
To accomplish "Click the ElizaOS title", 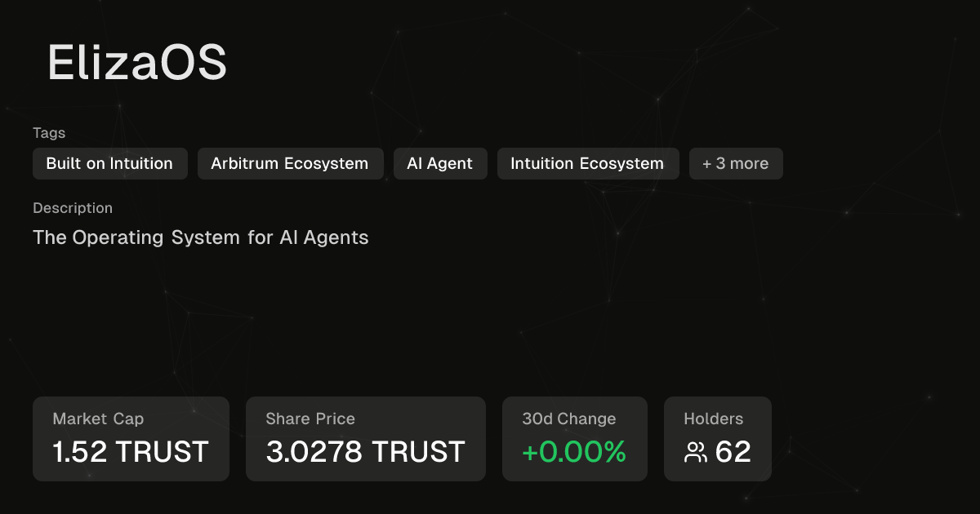I will (137, 62).
